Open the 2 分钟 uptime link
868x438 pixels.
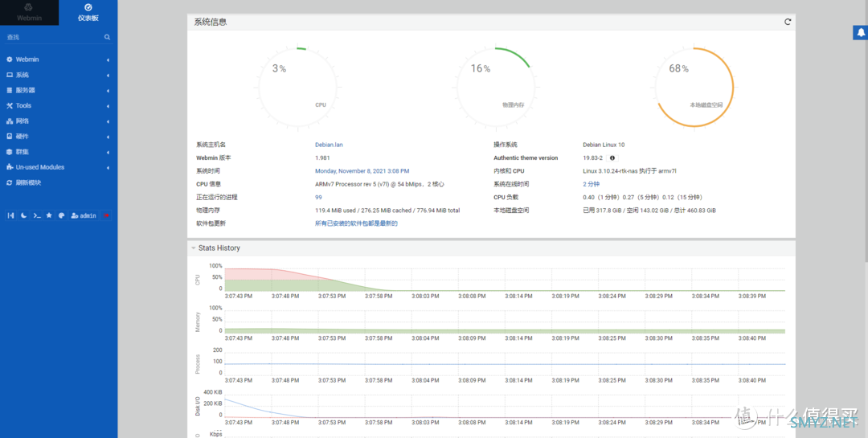click(x=592, y=184)
